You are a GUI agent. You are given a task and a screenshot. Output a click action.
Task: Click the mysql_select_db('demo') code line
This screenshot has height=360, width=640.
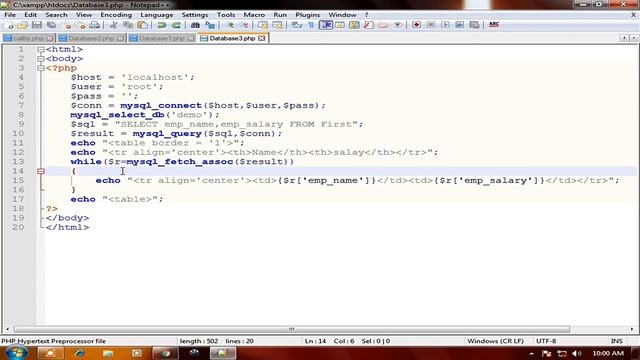(145, 115)
